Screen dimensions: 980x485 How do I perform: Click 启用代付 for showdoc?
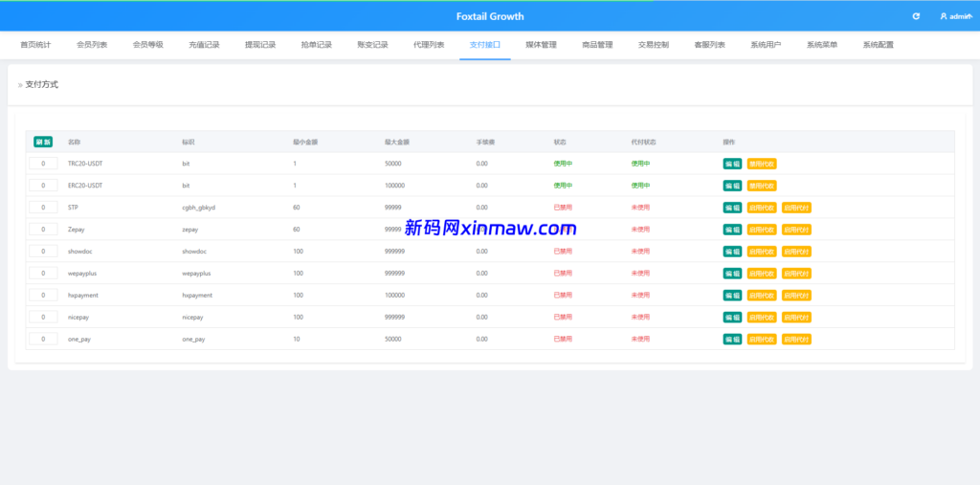click(x=797, y=252)
